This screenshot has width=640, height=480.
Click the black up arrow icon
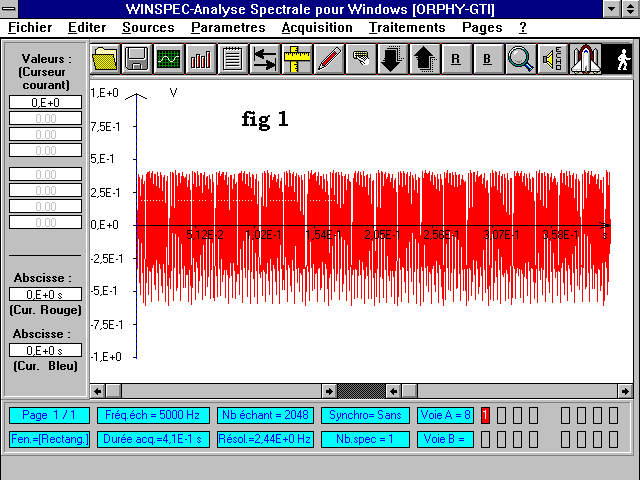tap(424, 59)
